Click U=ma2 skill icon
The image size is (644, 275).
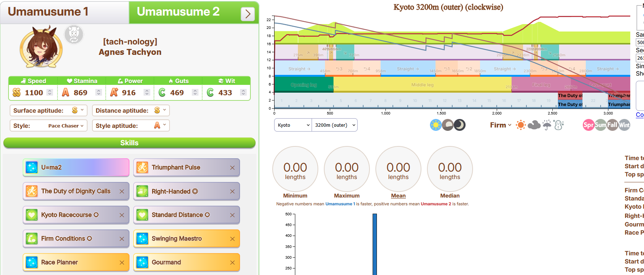pyautogui.click(x=32, y=168)
